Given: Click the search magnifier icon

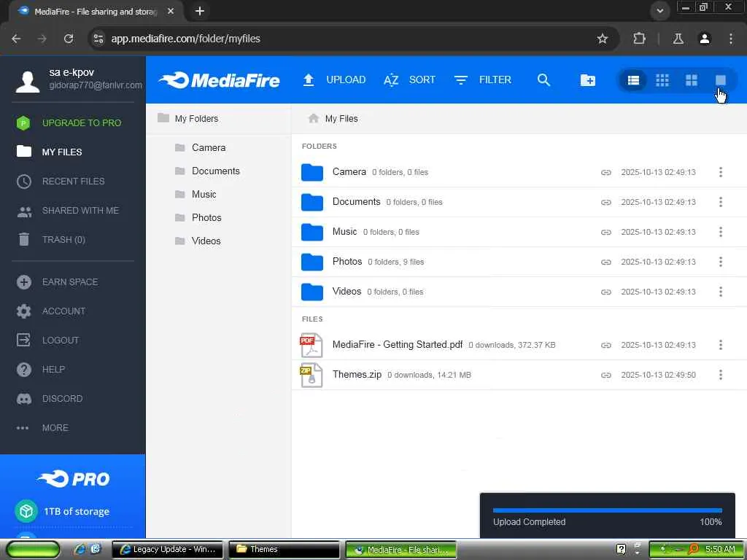Looking at the screenshot, I should [x=543, y=80].
